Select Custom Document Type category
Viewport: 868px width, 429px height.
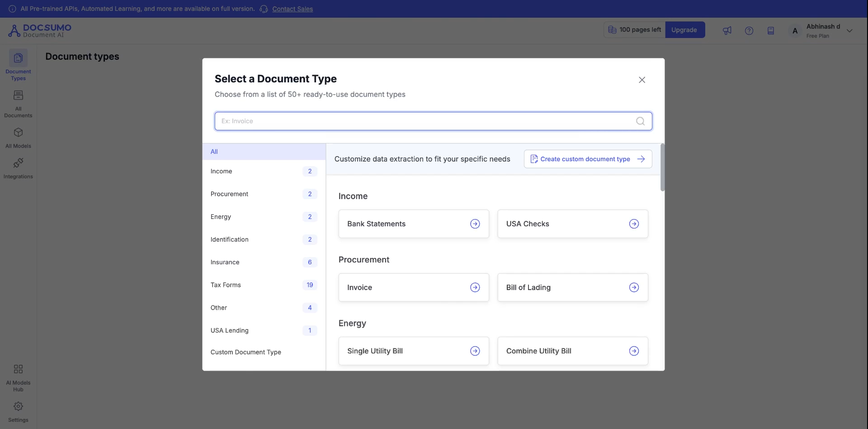coord(264,352)
